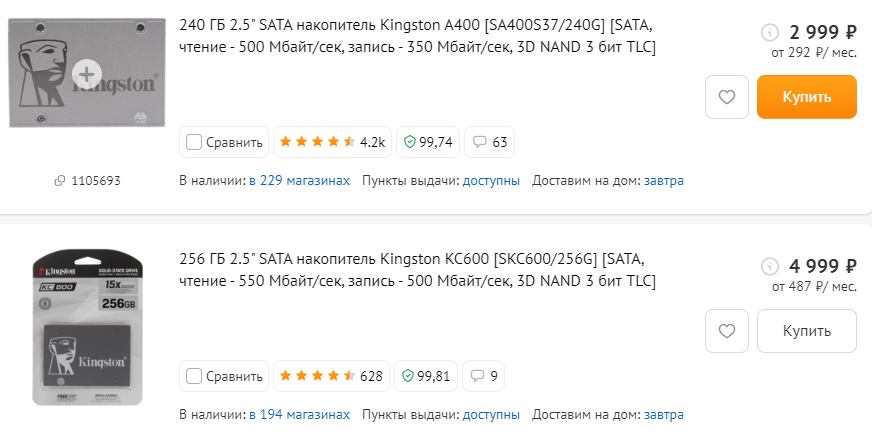Click orange Купить button for A400

(806, 98)
